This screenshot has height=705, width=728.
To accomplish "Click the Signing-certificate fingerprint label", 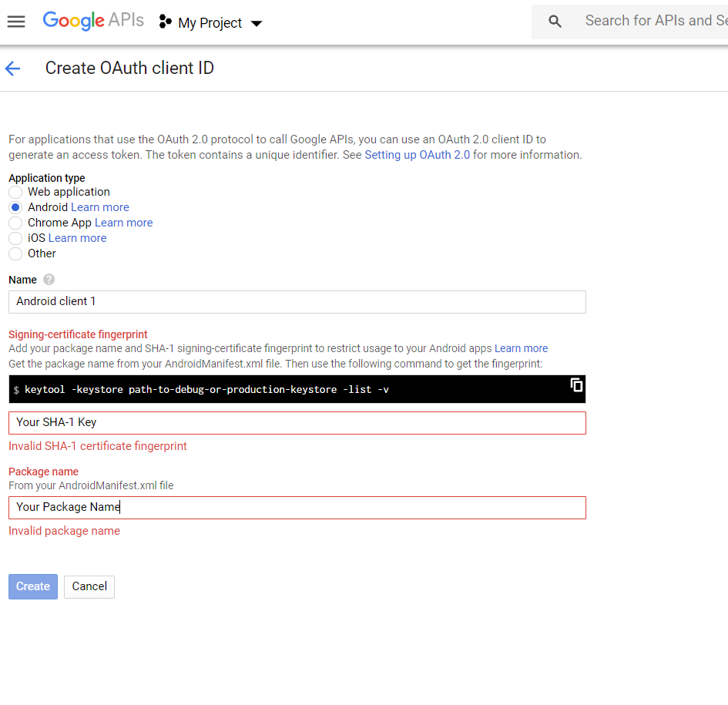I will (78, 334).
